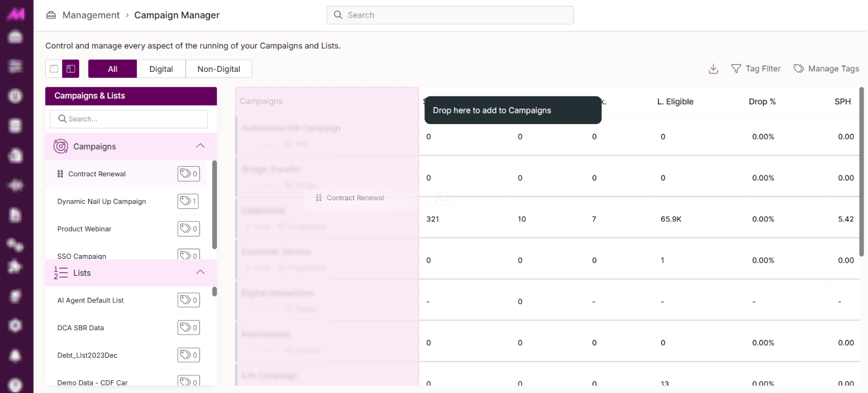Click the top global Search box
This screenshot has height=393, width=868.
[x=450, y=15]
